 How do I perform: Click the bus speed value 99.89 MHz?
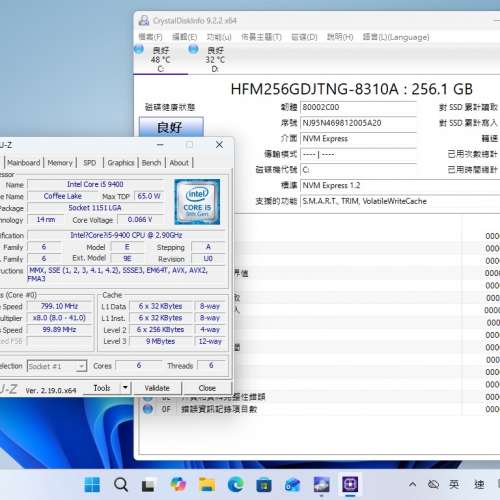(59, 330)
